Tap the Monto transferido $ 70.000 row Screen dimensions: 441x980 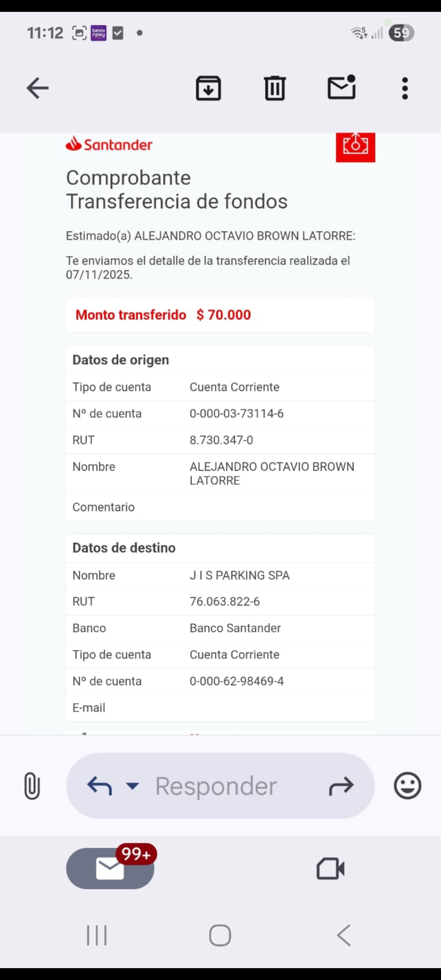point(220,315)
